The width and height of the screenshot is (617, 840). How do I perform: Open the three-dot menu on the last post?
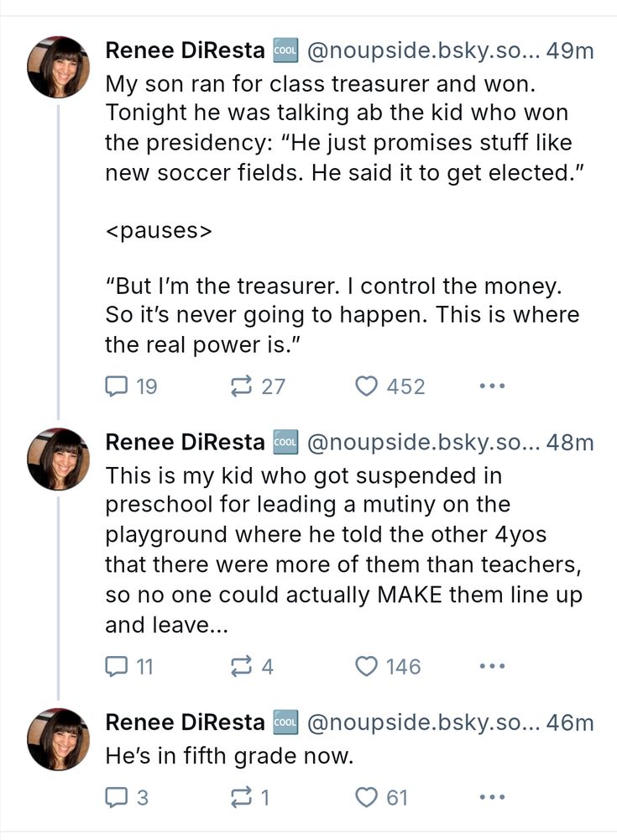pos(491,796)
